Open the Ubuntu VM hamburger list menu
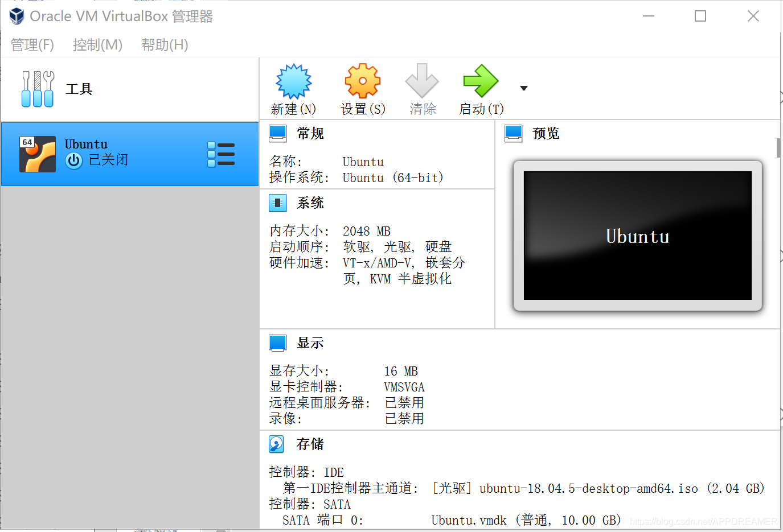 pyautogui.click(x=221, y=154)
